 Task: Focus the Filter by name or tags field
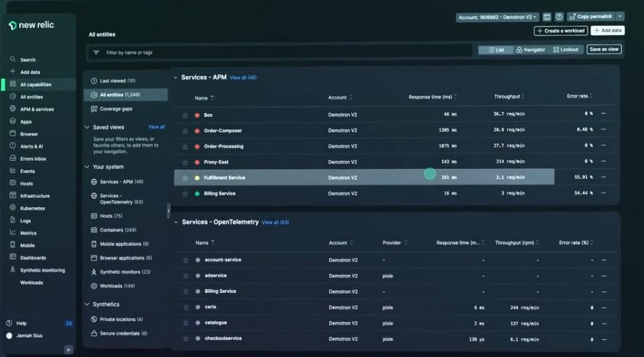(x=280, y=53)
